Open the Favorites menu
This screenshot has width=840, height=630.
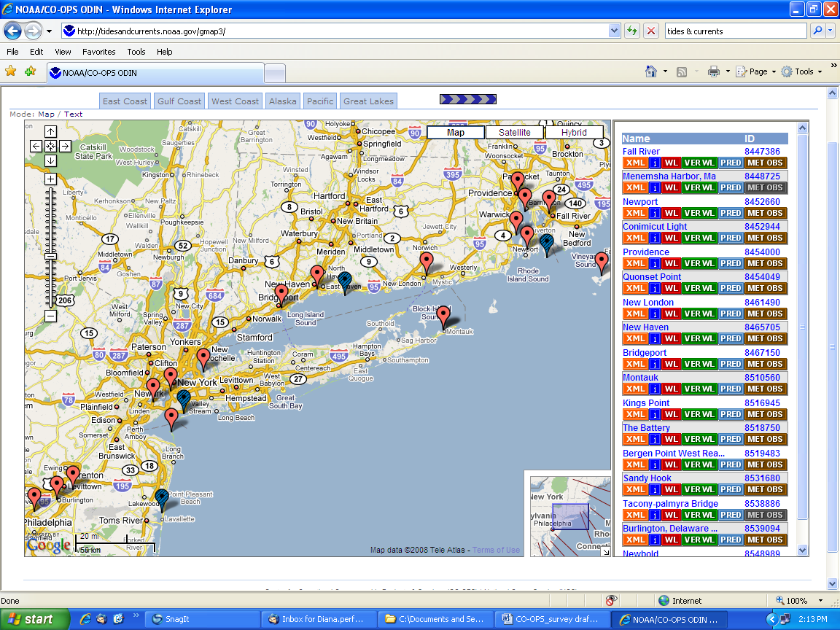[x=98, y=52]
